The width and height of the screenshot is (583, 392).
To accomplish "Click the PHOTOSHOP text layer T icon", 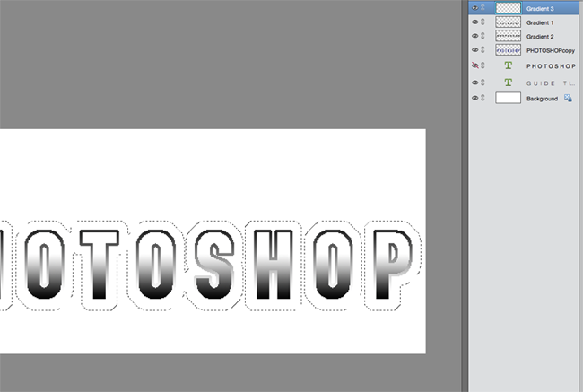I will [508, 65].
